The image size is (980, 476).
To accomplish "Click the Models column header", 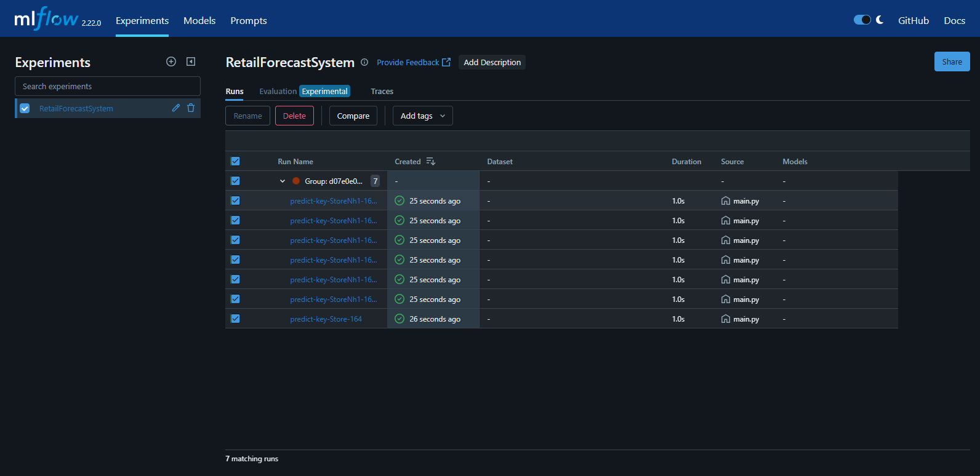I will point(795,161).
